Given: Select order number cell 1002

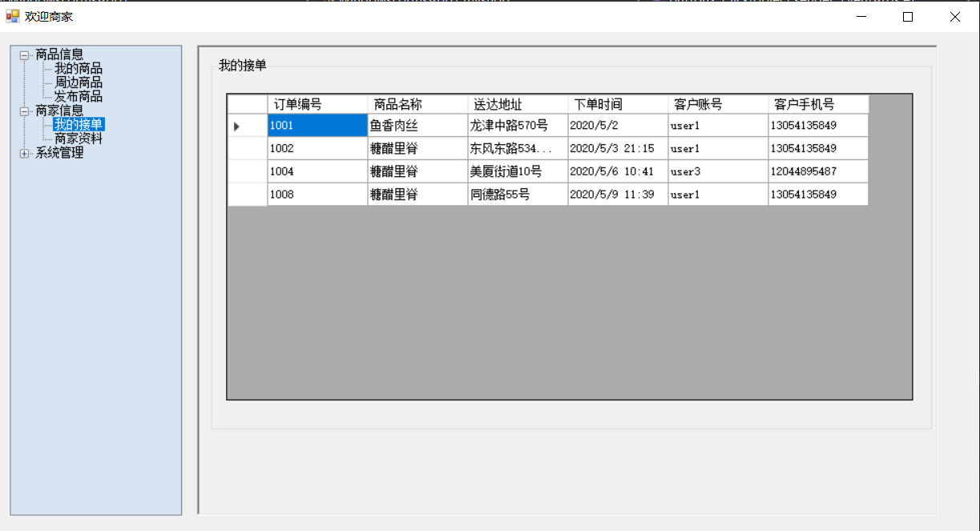Looking at the screenshot, I should point(317,149).
